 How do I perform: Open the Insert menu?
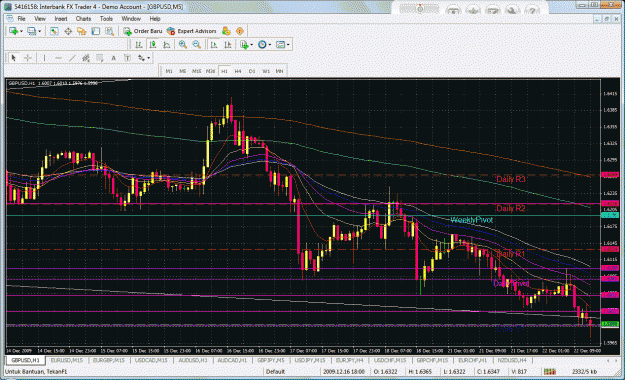[61, 19]
